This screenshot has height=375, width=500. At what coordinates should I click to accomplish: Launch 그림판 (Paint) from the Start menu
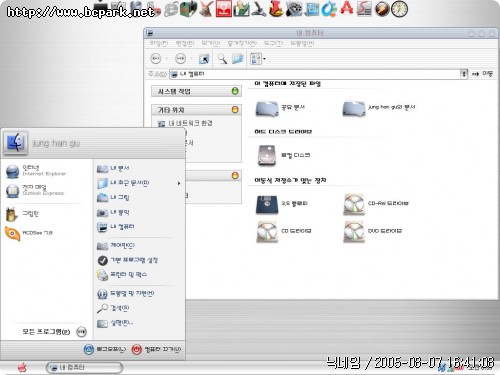pos(22,214)
